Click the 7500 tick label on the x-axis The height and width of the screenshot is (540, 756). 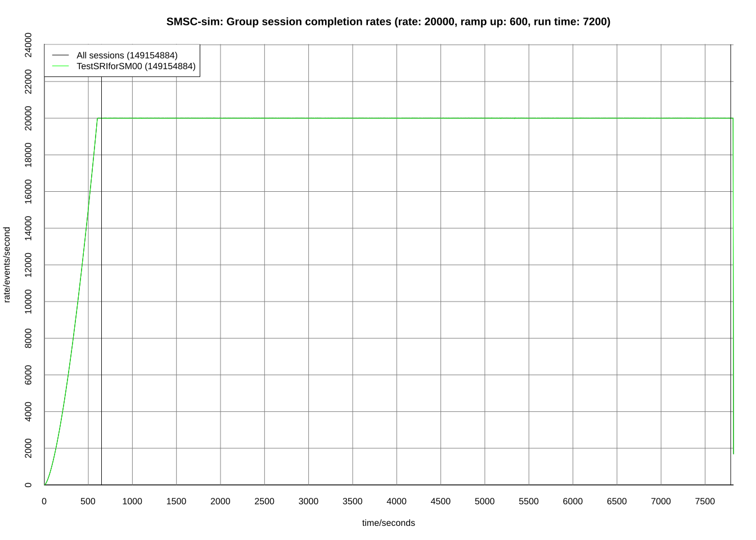(x=705, y=501)
